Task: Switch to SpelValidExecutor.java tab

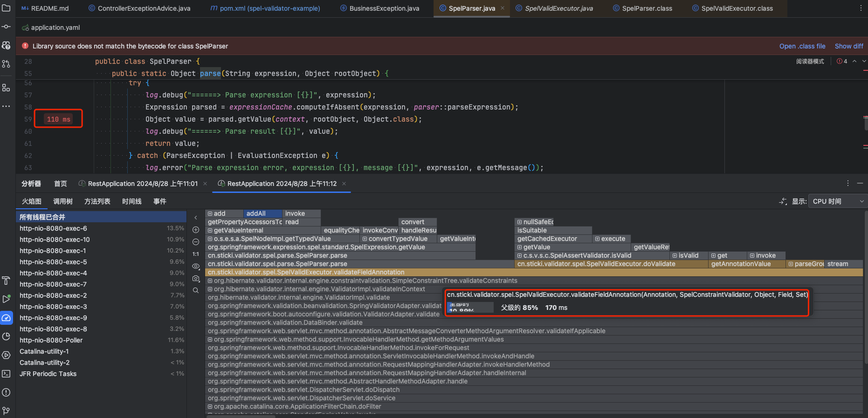Action: [x=554, y=8]
